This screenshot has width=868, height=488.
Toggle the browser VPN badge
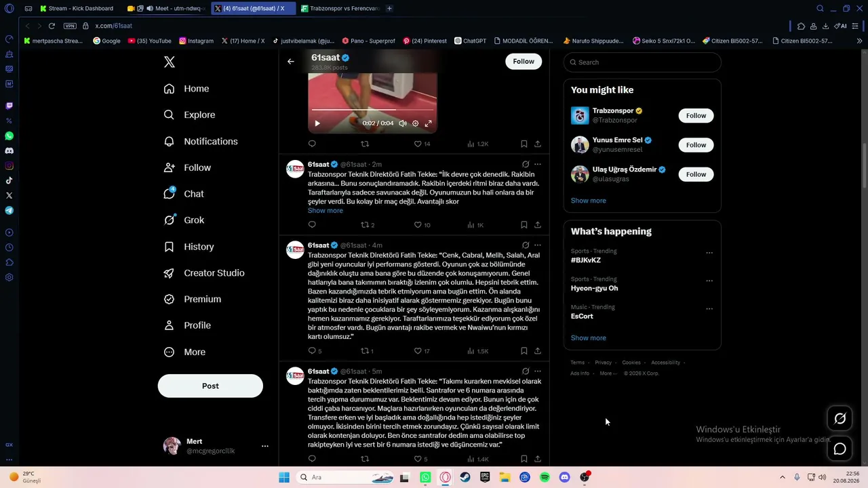[x=70, y=26]
